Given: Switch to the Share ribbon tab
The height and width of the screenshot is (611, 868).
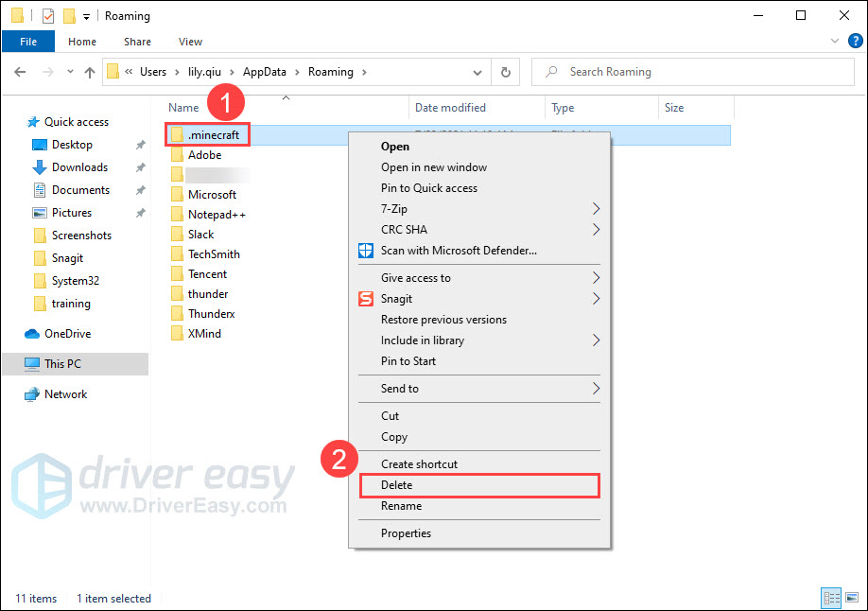Looking at the screenshot, I should pyautogui.click(x=137, y=42).
